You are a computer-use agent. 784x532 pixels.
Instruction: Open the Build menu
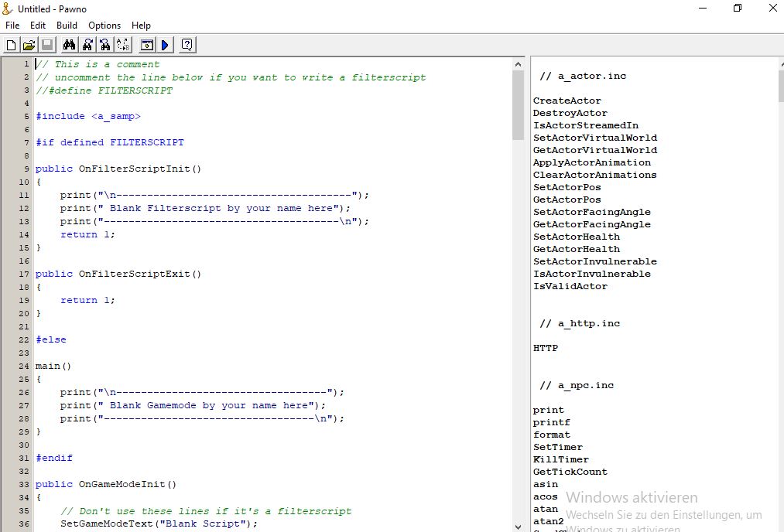[x=67, y=26]
